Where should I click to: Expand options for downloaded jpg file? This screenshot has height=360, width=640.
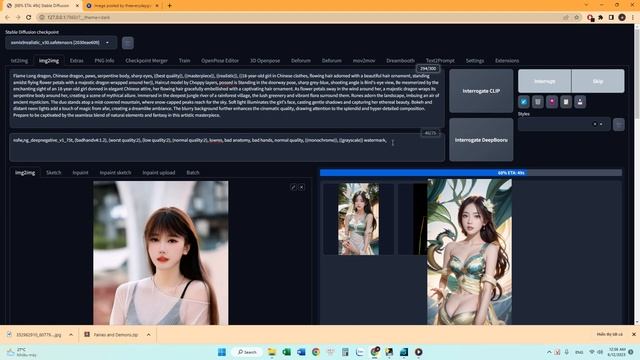pyautogui.click(x=71, y=335)
